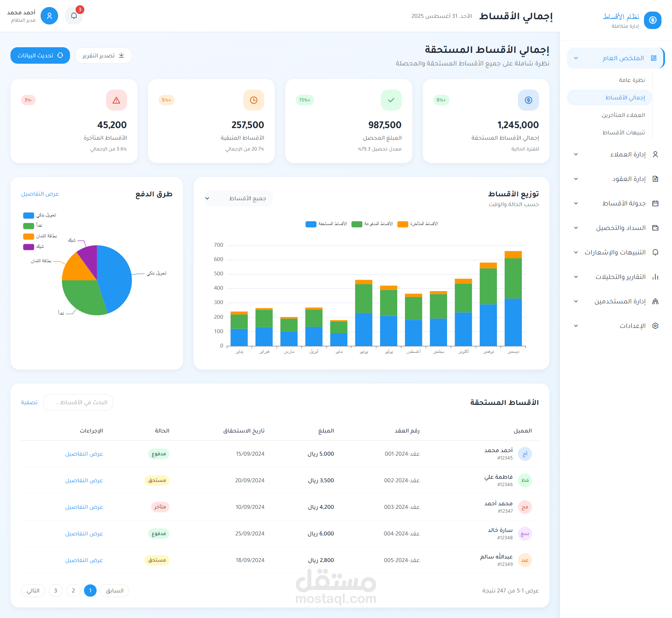Click the installment system logo icon
The height and width of the screenshot is (618, 672).
click(x=652, y=20)
